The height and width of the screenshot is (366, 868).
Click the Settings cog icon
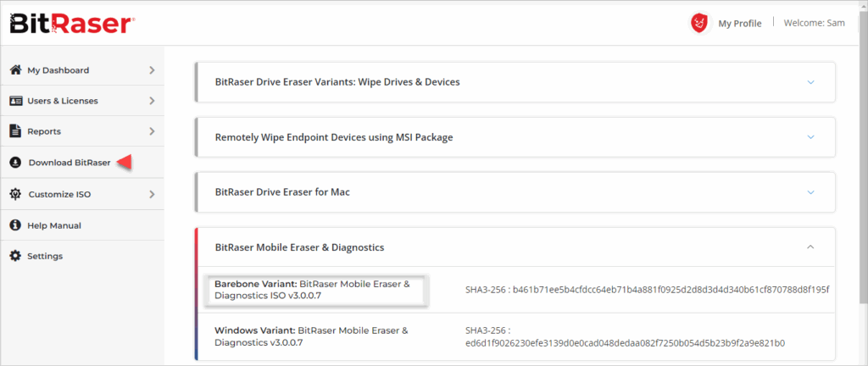coord(16,256)
